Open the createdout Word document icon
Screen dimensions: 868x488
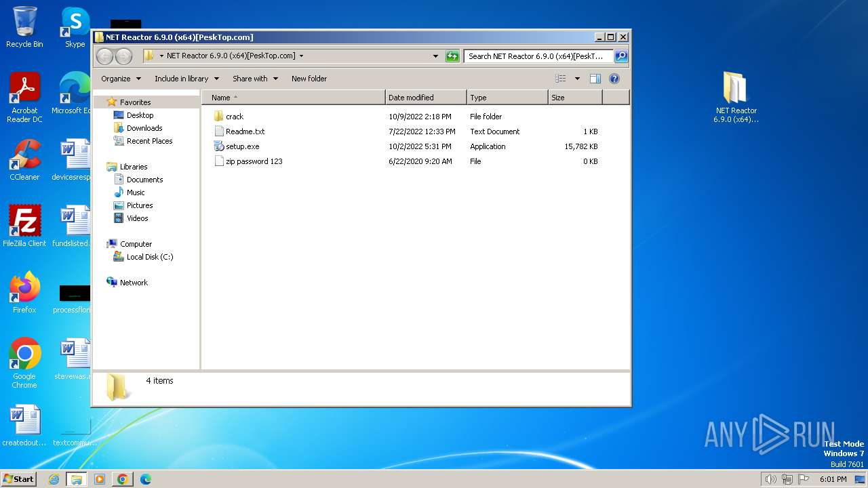click(24, 426)
